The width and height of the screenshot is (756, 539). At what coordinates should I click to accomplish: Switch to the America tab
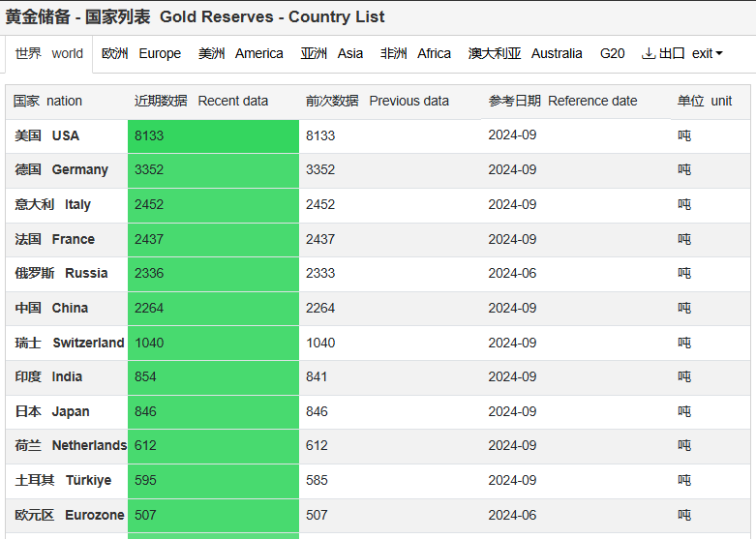(241, 53)
